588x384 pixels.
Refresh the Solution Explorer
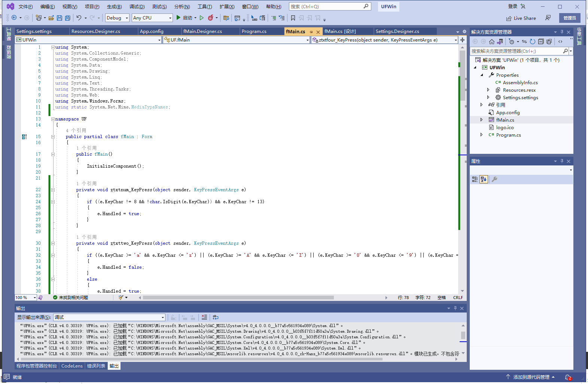[532, 42]
